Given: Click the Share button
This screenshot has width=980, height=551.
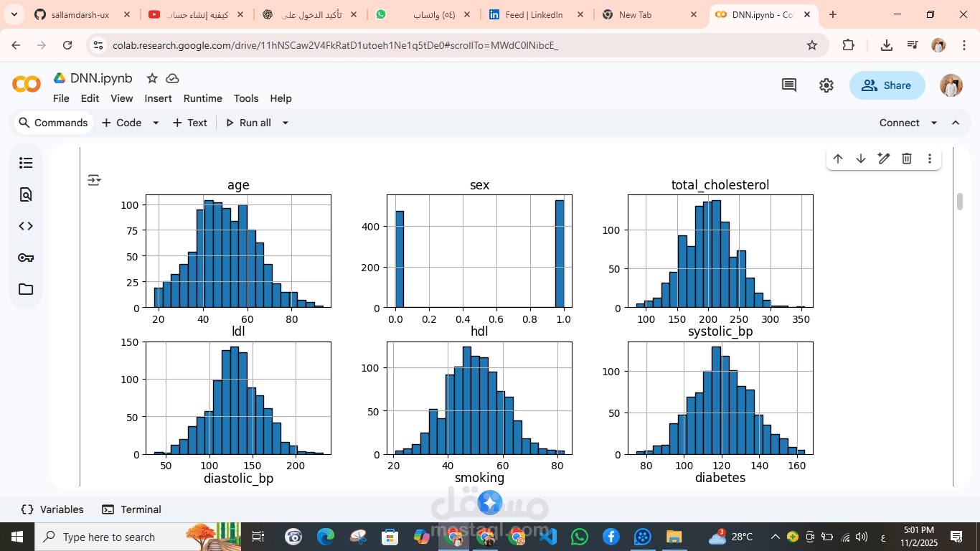Looking at the screenshot, I should [x=887, y=85].
